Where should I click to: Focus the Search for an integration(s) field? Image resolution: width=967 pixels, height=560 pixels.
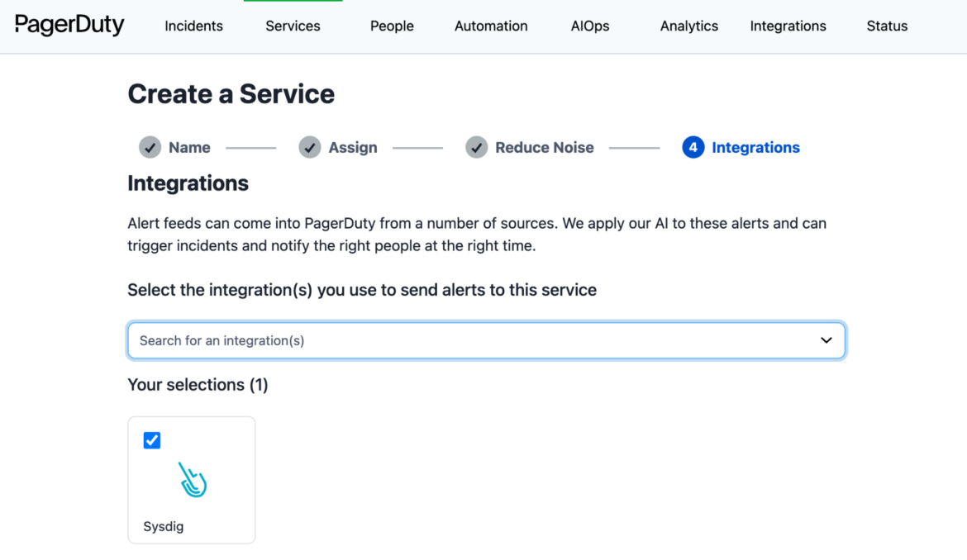487,340
